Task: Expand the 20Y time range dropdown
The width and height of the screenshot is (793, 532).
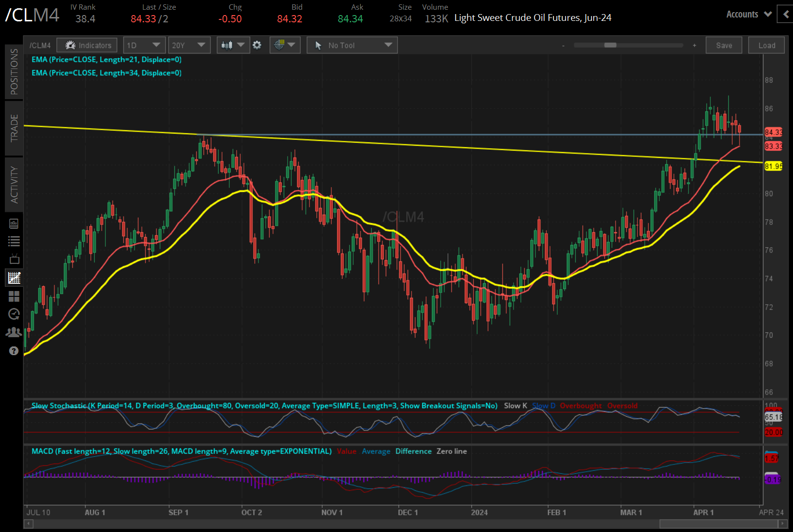Action: [x=189, y=45]
